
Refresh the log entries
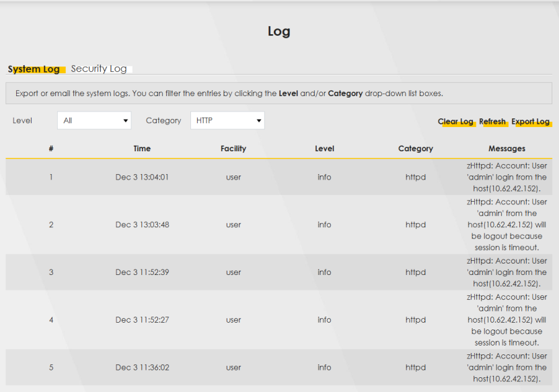click(492, 122)
